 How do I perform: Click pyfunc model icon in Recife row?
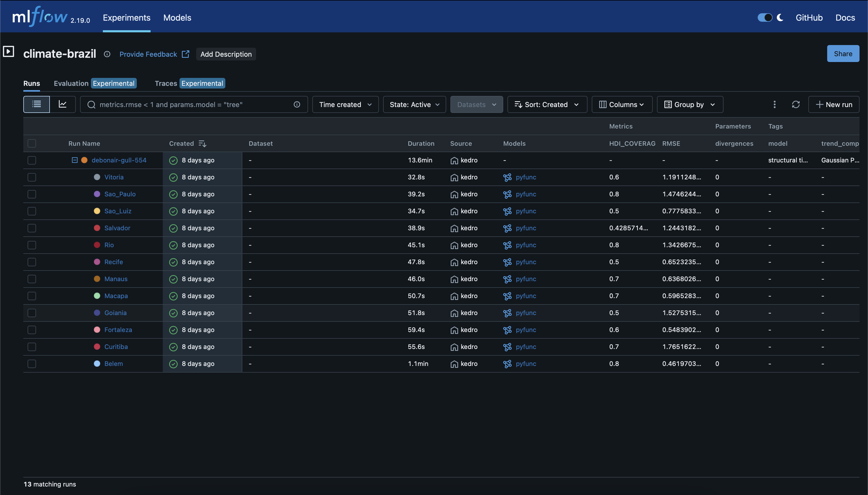[507, 262]
